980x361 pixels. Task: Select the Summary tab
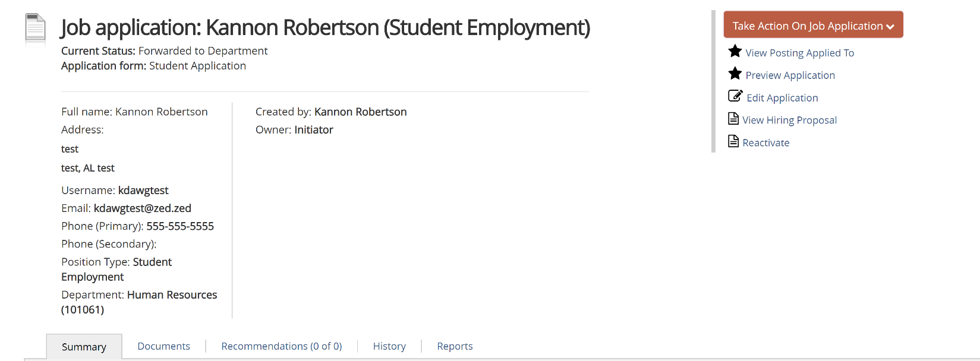[84, 347]
